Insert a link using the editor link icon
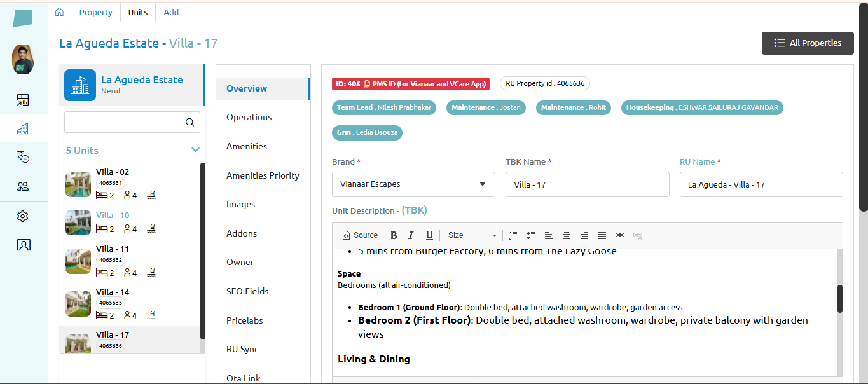 pyautogui.click(x=620, y=235)
